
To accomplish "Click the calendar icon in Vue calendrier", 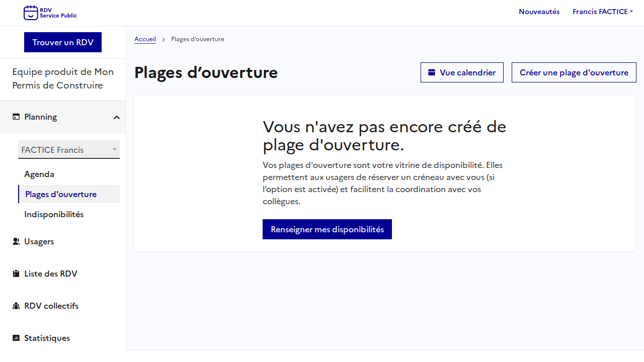I will 432,72.
